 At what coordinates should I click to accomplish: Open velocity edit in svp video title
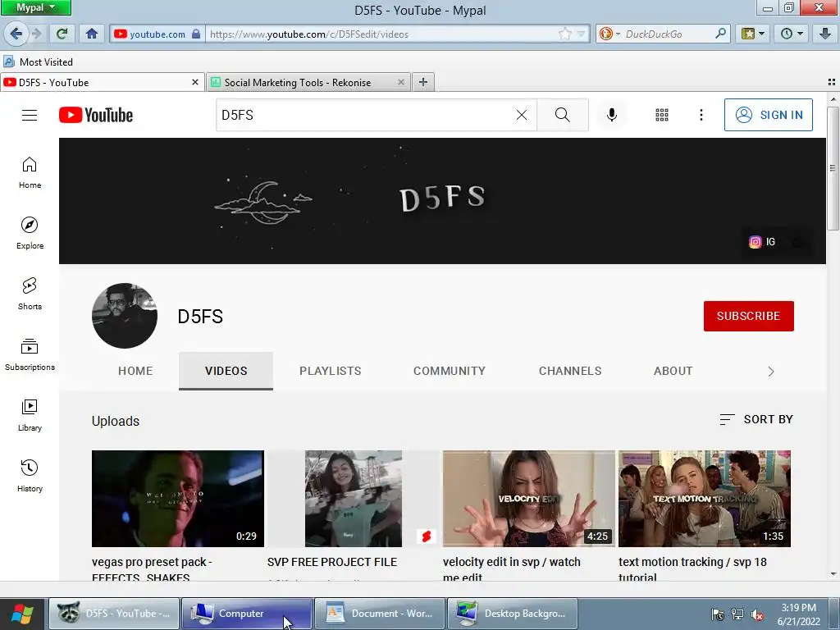[512, 569]
